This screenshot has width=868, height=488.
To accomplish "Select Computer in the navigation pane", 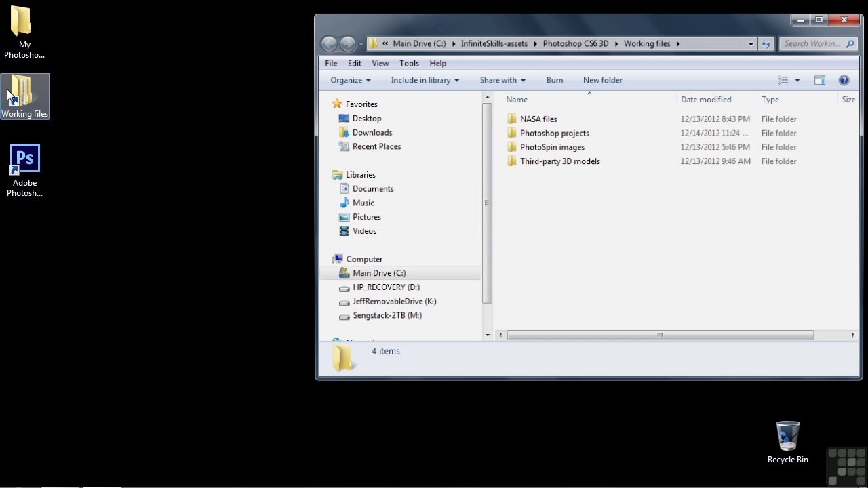I will [364, 259].
